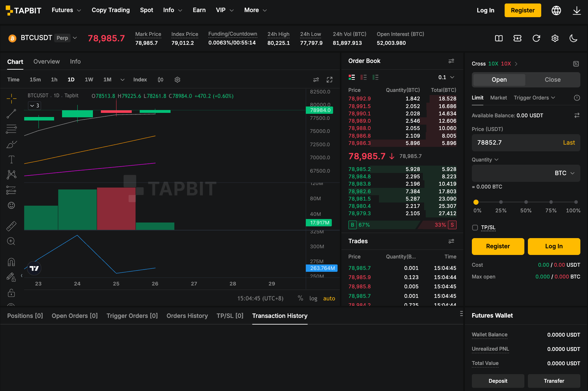Select the trend line drawing tool
Viewport: 588px width, 391px height.
(x=11, y=113)
